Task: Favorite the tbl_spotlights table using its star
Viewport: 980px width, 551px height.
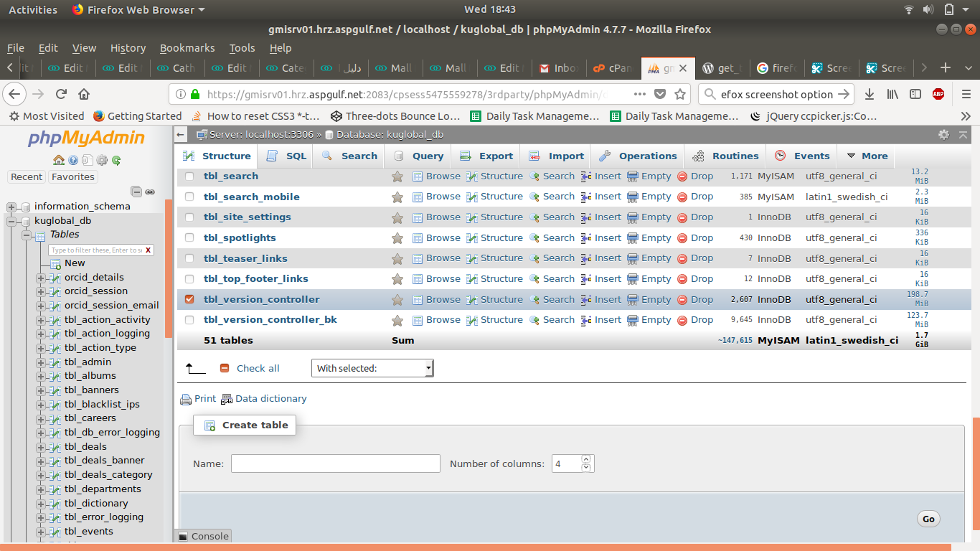Action: (397, 238)
